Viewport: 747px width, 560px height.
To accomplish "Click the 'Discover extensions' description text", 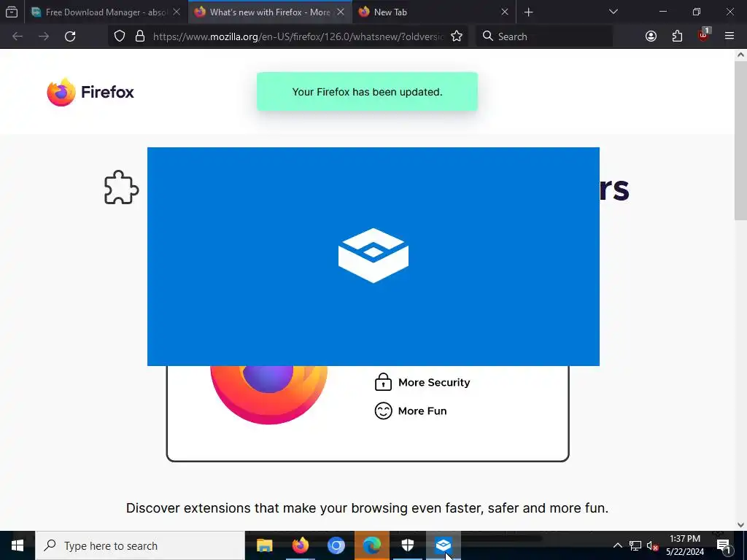I will [368, 508].
